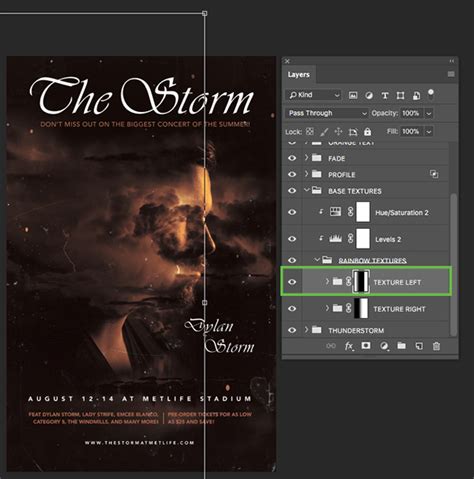This screenshot has height=479, width=474.
Task: Filter layers by adjustment layer icon
Action: point(369,96)
